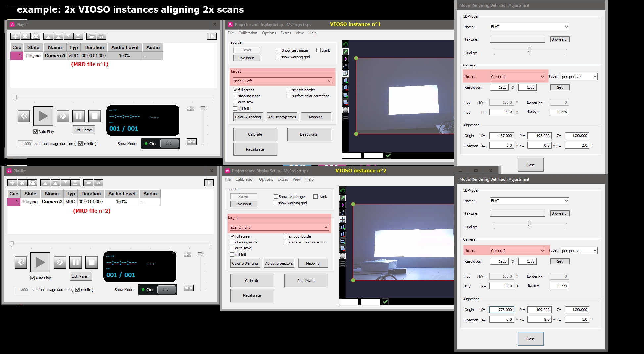644x354 pixels.
Task: Open Extras menu in VIOSO instance 2
Action: click(x=283, y=179)
